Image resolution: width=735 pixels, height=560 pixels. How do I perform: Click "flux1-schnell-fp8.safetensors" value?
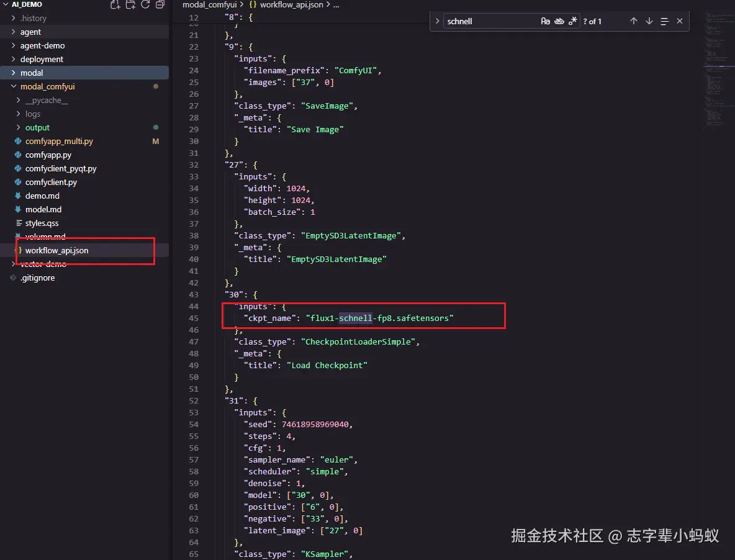(x=379, y=318)
